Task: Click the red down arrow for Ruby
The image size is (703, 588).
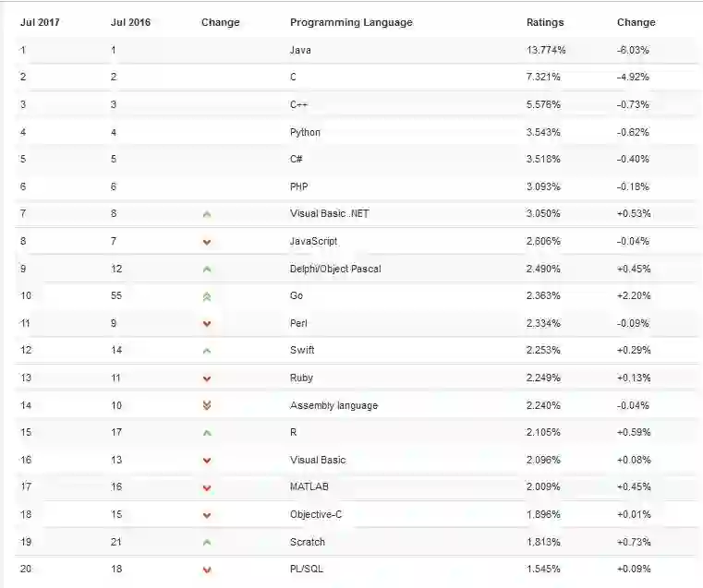Action: pos(207,378)
